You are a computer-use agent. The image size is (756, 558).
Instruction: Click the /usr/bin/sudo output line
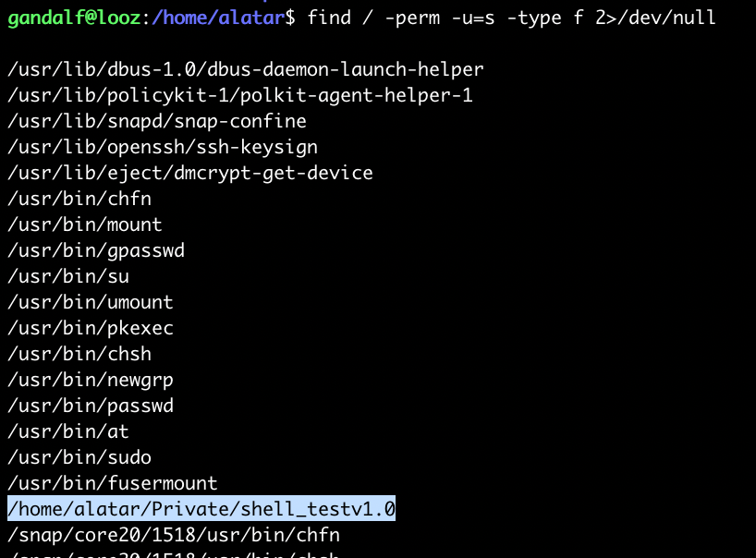pos(79,457)
